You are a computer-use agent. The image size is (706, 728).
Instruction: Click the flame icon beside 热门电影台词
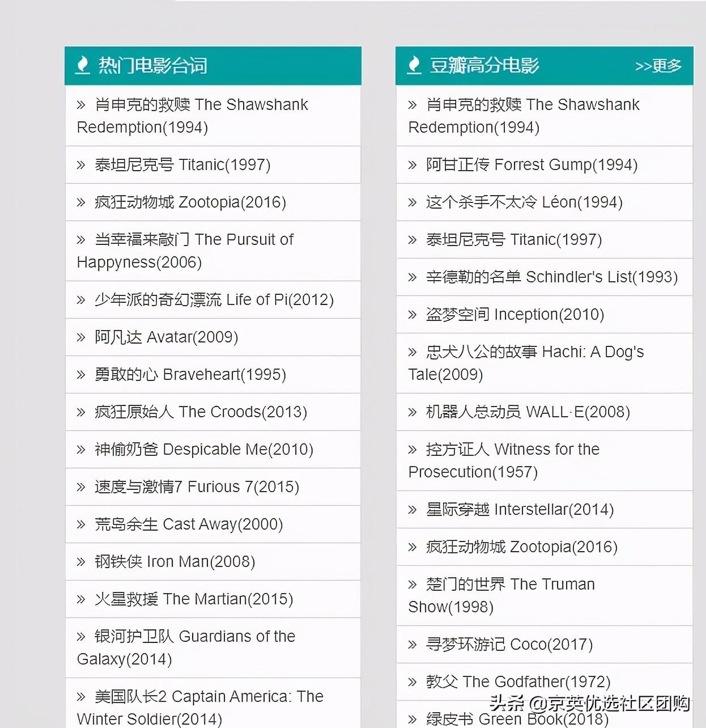pos(83,65)
